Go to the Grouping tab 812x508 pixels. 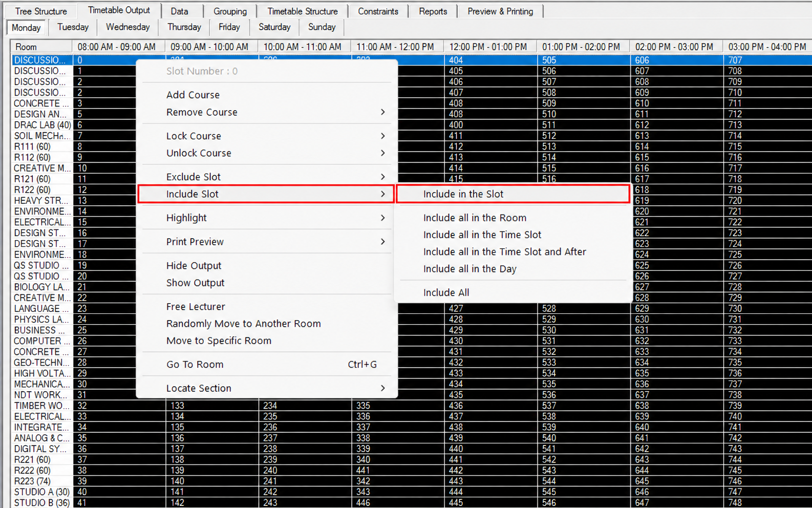230,11
